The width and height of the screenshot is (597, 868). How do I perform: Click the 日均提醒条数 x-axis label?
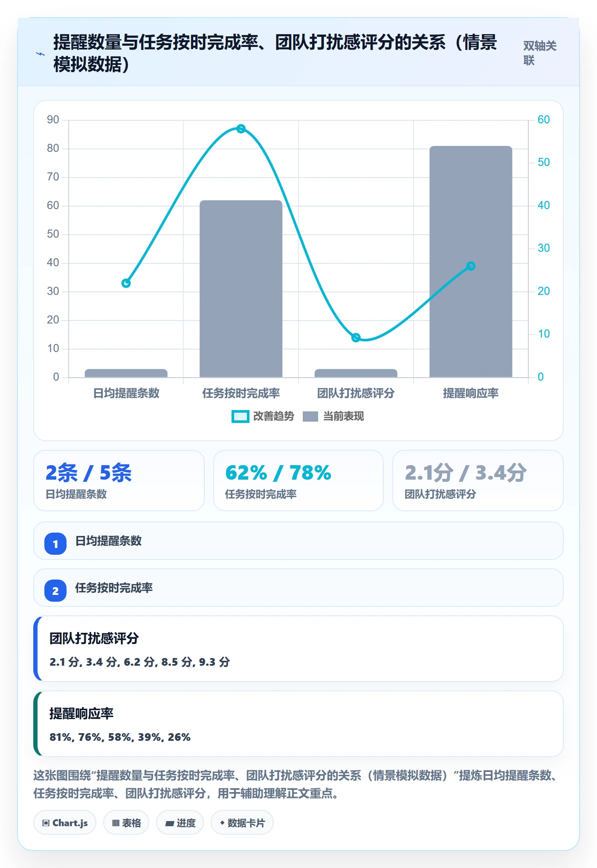pyautogui.click(x=126, y=393)
